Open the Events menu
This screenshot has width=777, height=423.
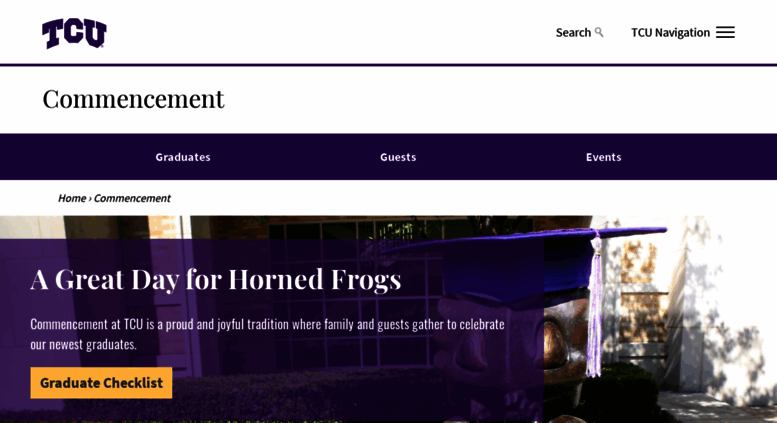tap(603, 157)
